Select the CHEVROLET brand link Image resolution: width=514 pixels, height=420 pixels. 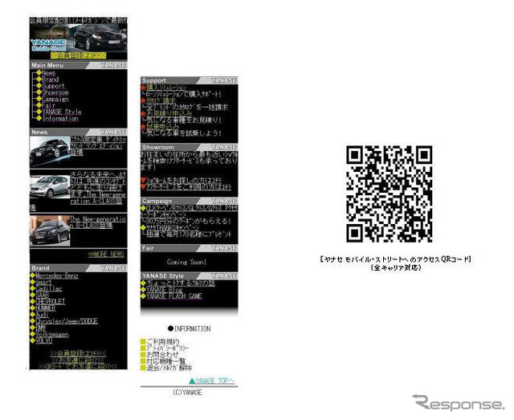click(50, 302)
